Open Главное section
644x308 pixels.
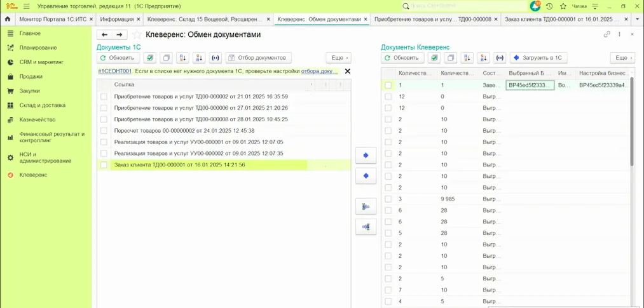point(30,33)
